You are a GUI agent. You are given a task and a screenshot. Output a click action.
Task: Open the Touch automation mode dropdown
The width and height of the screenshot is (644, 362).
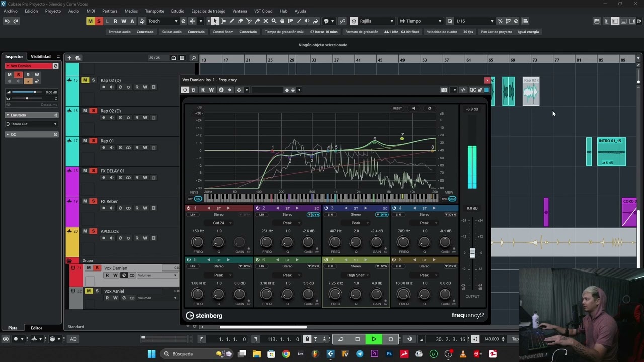(163, 21)
